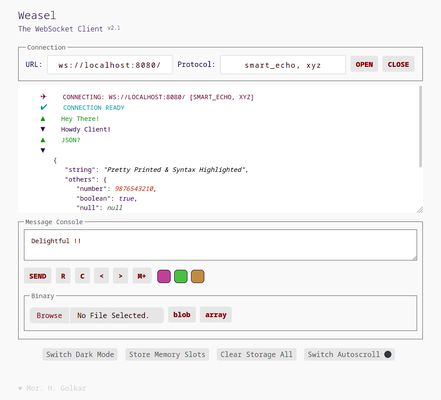441x400 pixels.
Task: Send the message with SEND button
Action: pos(38,276)
